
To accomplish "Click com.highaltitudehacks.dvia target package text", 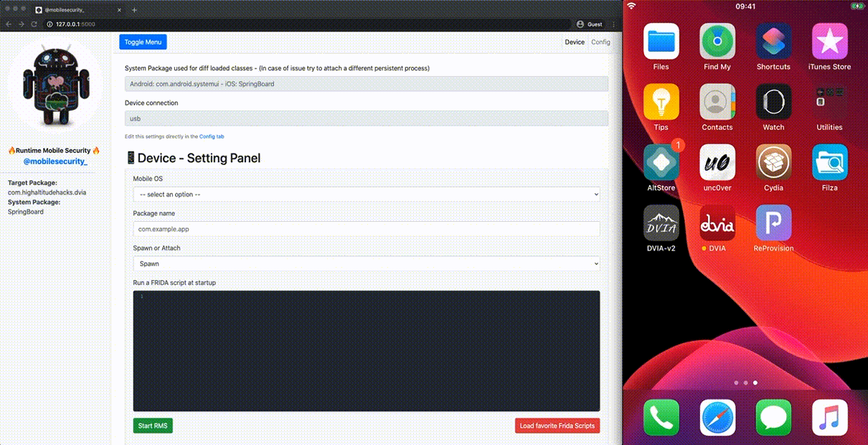I will (x=47, y=192).
